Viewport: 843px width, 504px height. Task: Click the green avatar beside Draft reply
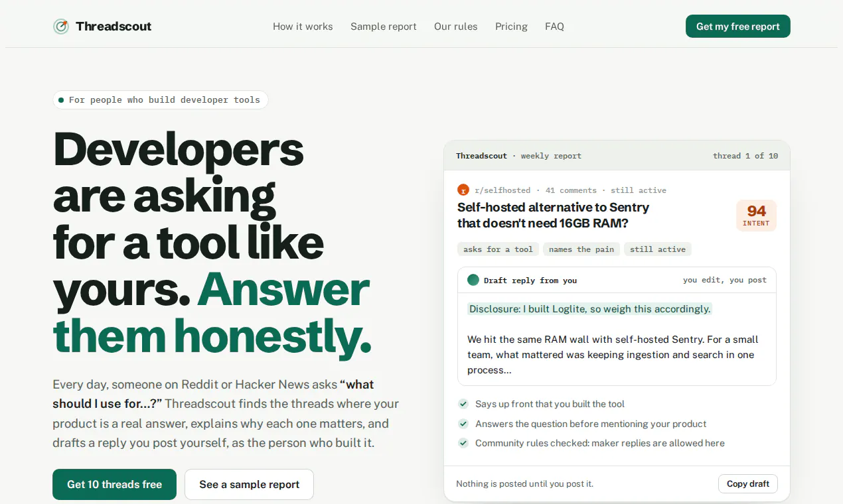473,280
